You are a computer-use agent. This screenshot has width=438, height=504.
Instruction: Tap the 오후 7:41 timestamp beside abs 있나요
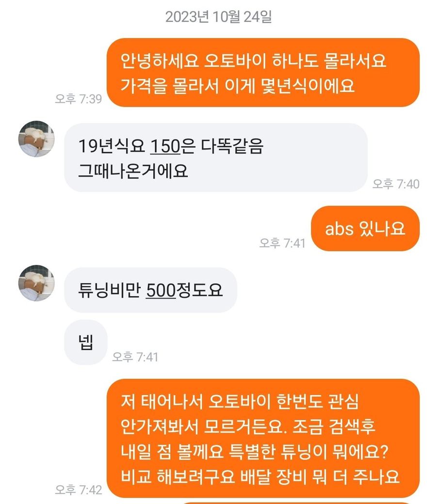click(282, 243)
